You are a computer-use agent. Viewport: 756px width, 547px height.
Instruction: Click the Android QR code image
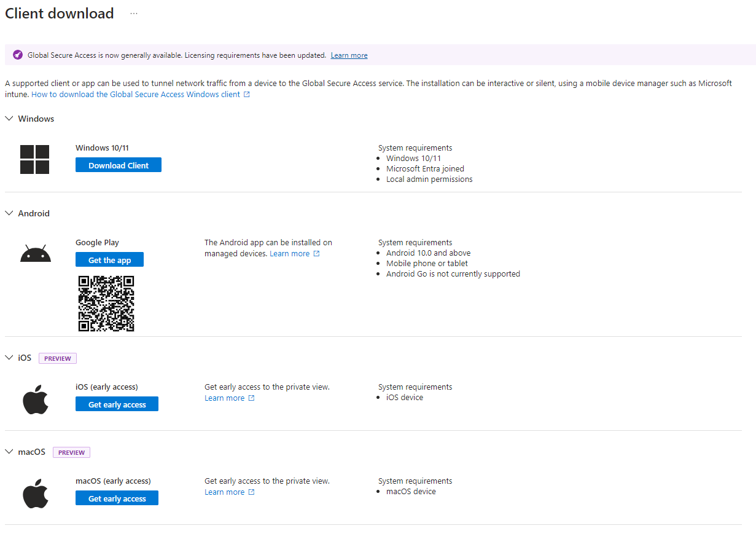click(106, 304)
